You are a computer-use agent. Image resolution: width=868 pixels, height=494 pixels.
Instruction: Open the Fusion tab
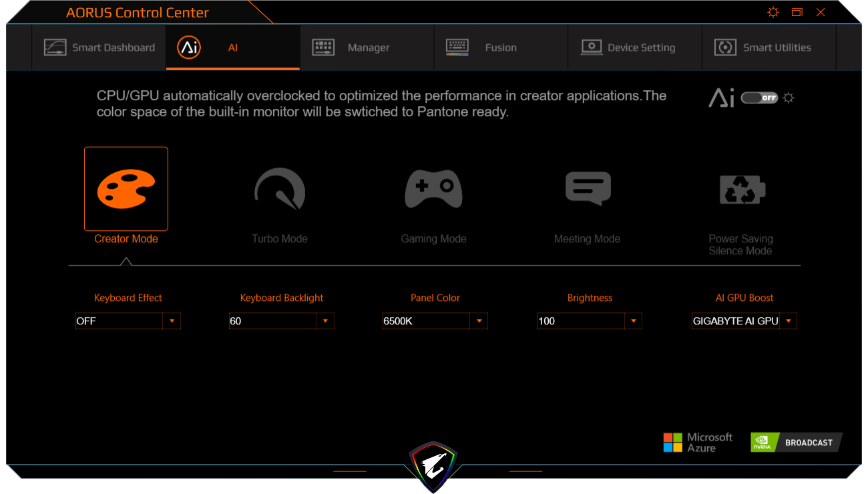501,47
